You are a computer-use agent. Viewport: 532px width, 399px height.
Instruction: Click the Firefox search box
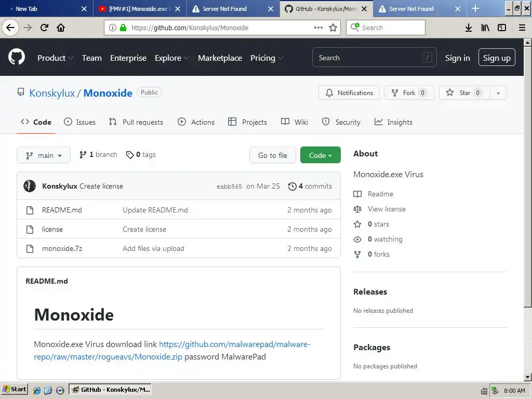click(385, 28)
